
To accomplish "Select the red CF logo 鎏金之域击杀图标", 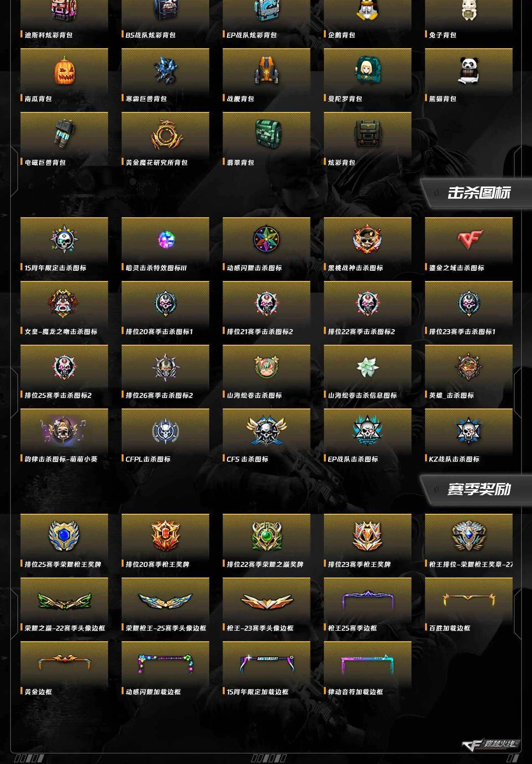I will (x=469, y=239).
